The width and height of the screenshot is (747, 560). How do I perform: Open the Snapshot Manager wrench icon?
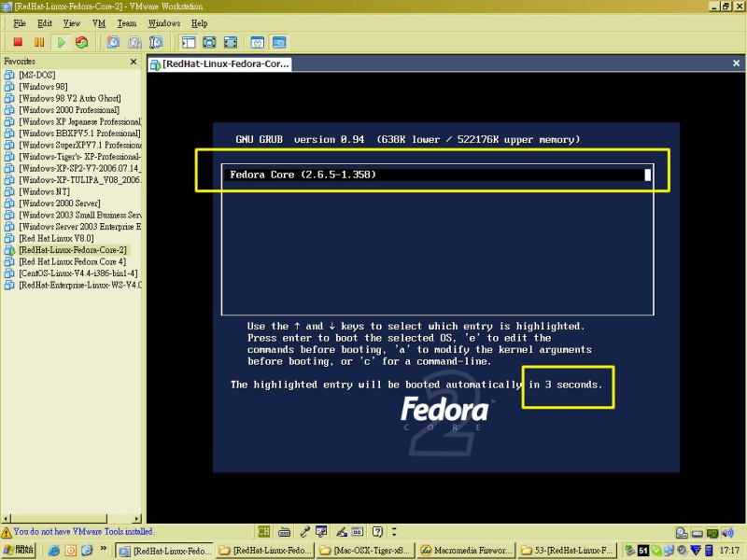point(156,42)
